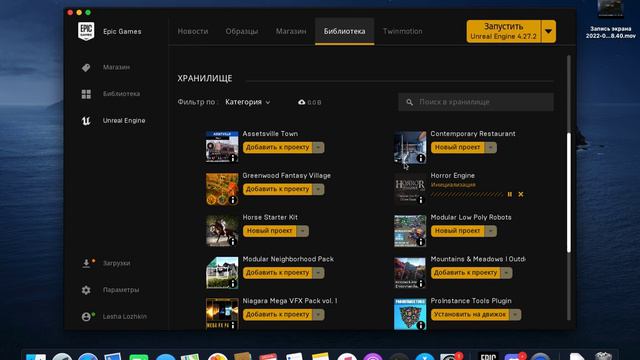The width and height of the screenshot is (640, 360).
Task: Install ProInstance Tools Plugin to engine
Action: [470, 314]
